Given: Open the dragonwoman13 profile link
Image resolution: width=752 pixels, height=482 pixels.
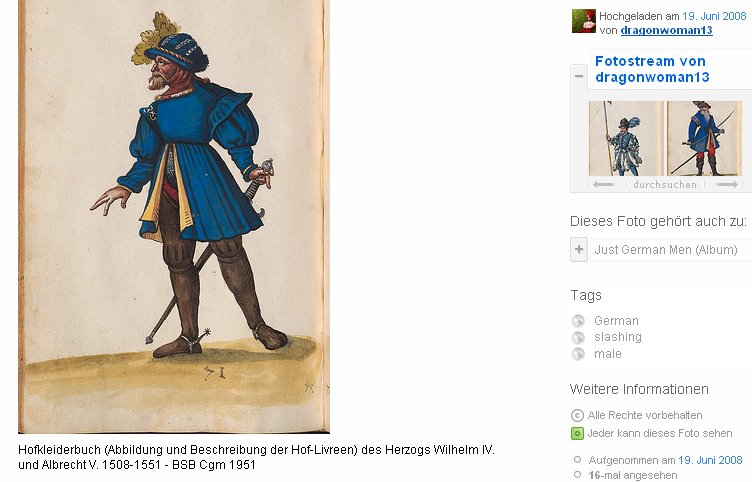Looking at the screenshot, I should pos(666,30).
